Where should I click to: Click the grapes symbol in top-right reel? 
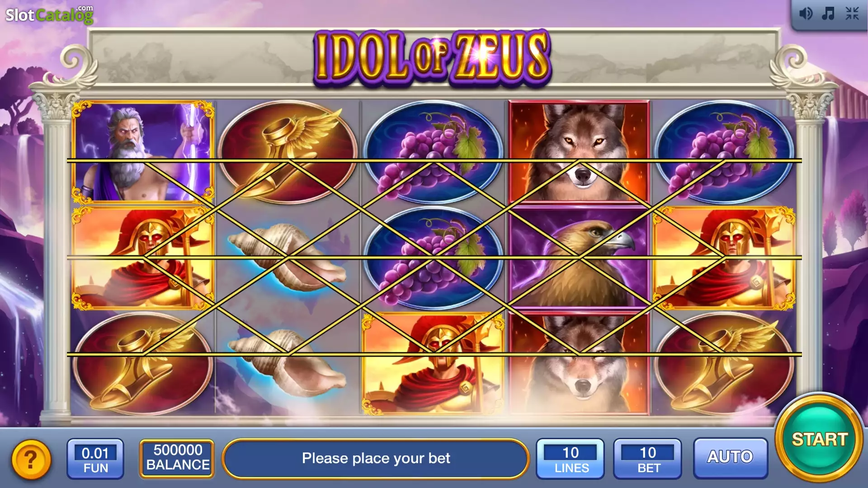tap(724, 152)
